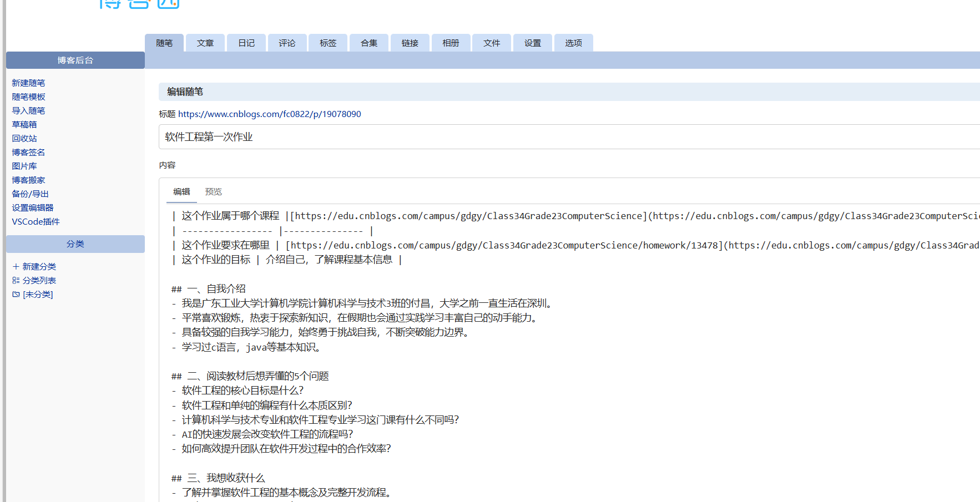This screenshot has width=980, height=502.
Task: Click the heading 二、阅读教材后想弄懂的5个问题
Action: click(250, 376)
